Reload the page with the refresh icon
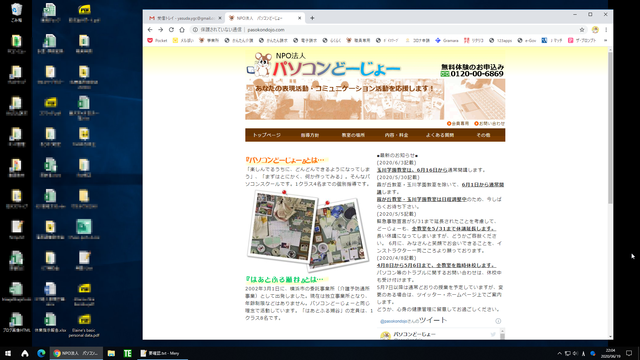 (171, 30)
